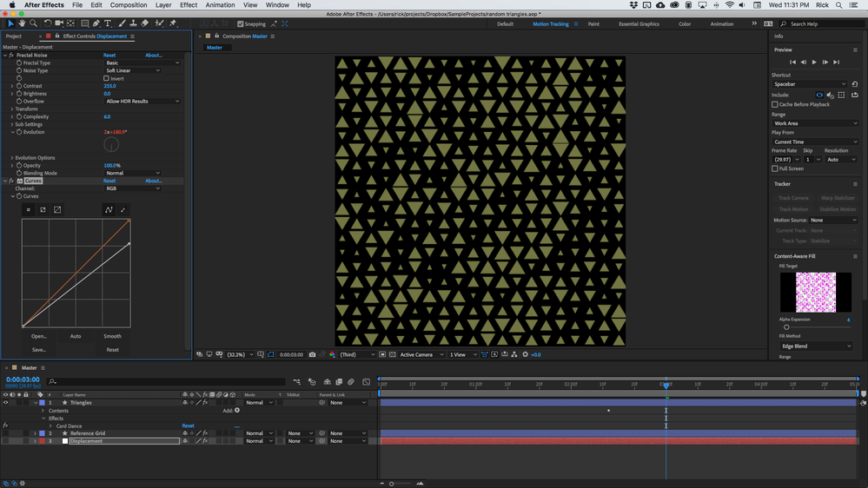868x488 pixels.
Task: Check Cache Before Playback option
Action: click(x=776, y=104)
